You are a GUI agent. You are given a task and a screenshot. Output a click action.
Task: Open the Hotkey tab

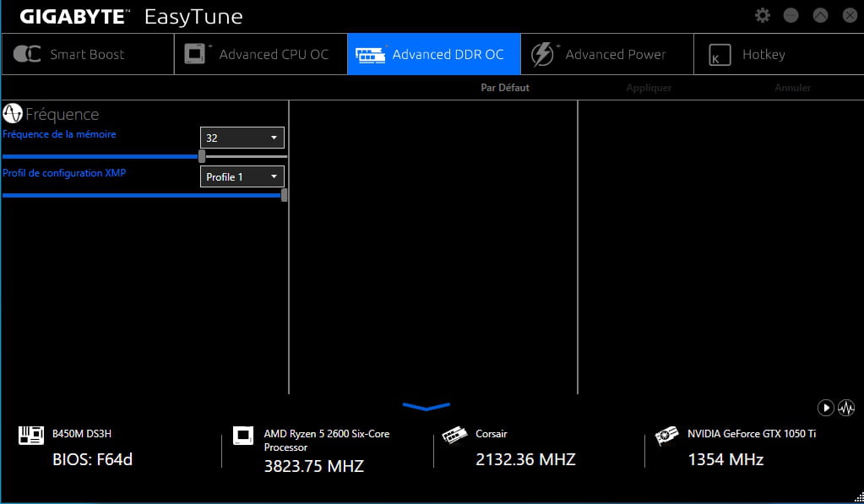763,55
